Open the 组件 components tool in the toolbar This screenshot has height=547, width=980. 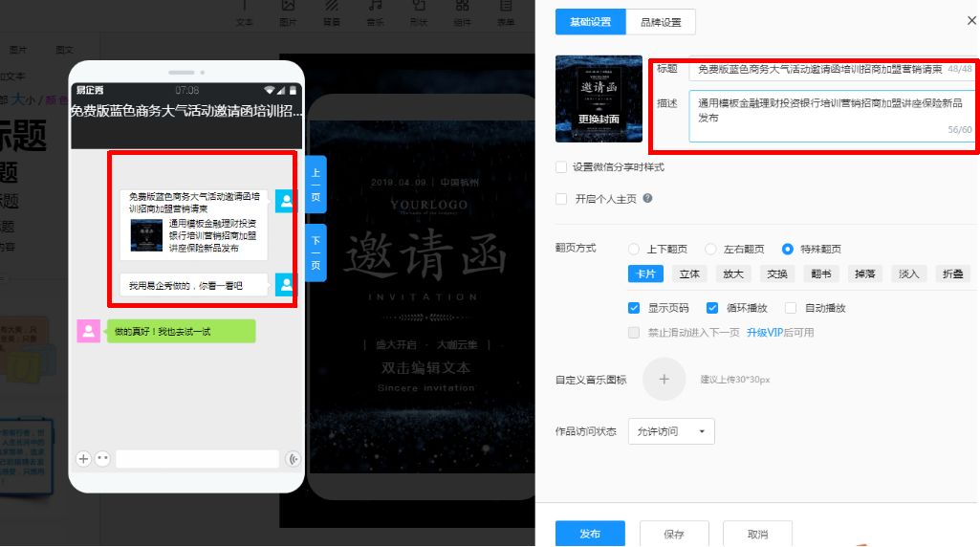point(463,12)
